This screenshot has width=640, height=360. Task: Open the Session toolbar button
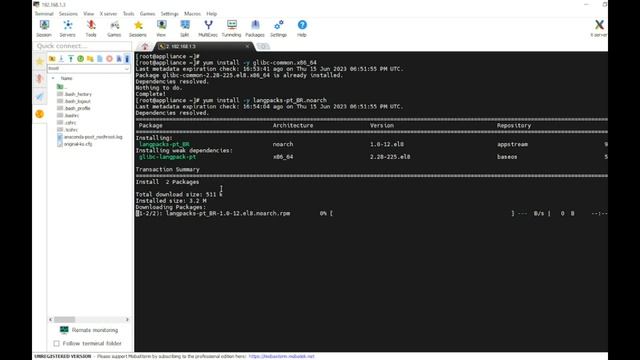[44, 29]
